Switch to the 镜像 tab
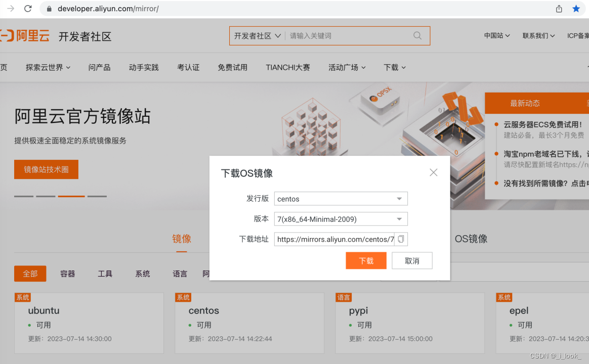This screenshot has width=589, height=364. point(182,239)
